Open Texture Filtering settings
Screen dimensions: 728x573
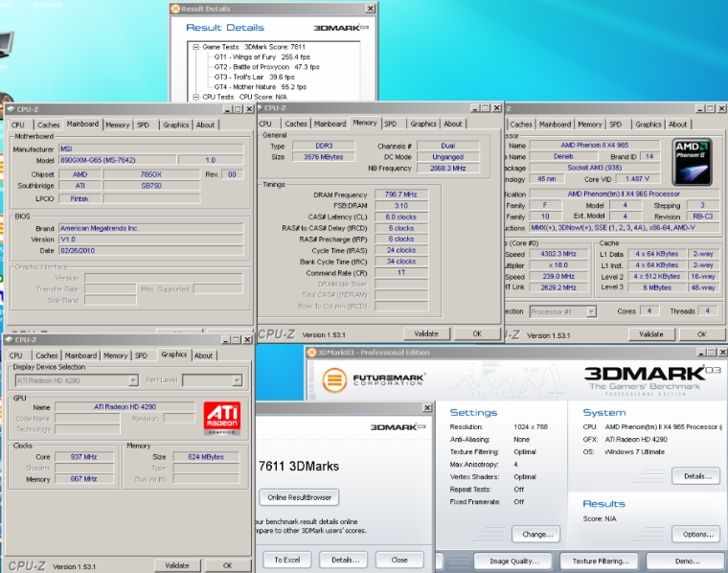[601, 561]
